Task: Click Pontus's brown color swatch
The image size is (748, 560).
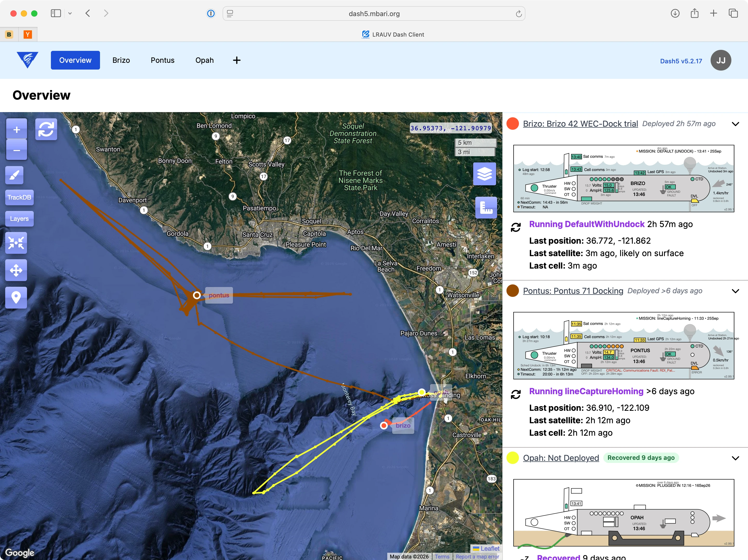Action: [x=512, y=291]
